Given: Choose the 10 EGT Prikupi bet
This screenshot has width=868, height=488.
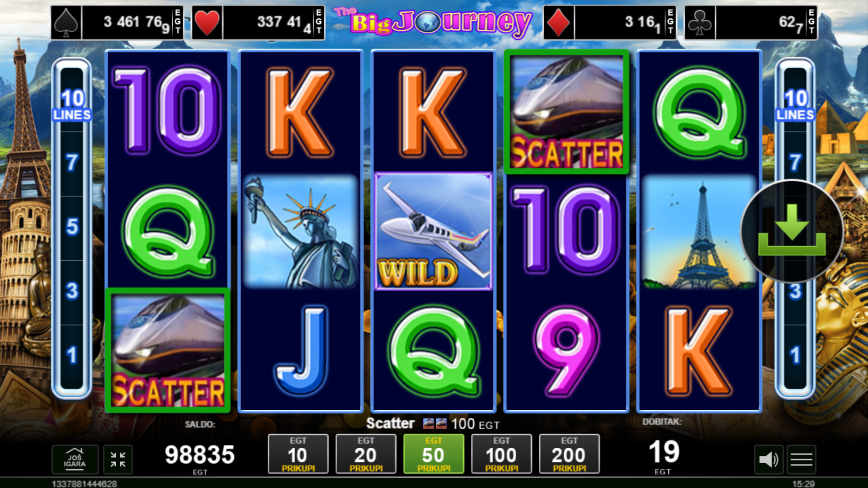Looking at the screenshot, I should pos(298,454).
